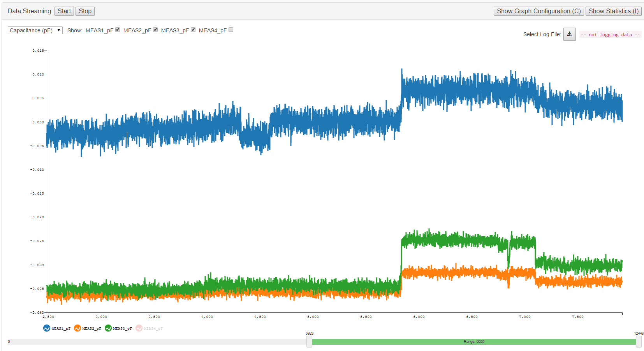
Task: Click the 'not logging data' status text
Action: tap(610, 35)
